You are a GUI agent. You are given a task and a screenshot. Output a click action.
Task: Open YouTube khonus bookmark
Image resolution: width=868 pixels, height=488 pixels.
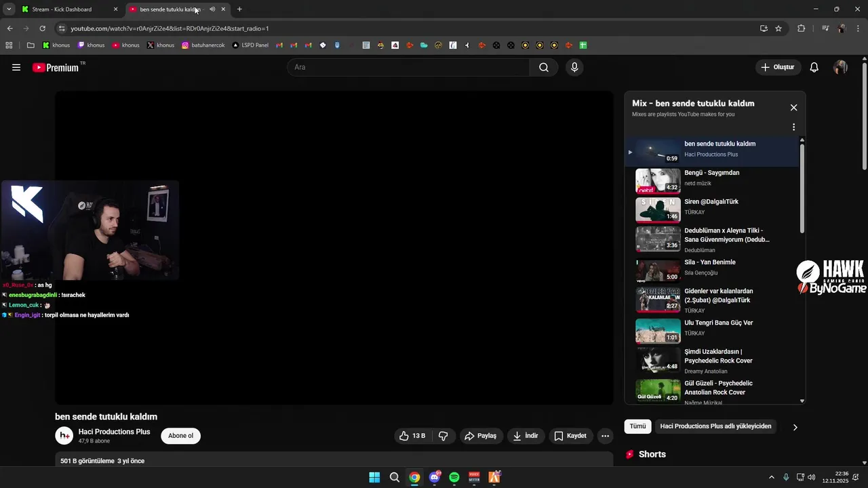[x=126, y=45]
